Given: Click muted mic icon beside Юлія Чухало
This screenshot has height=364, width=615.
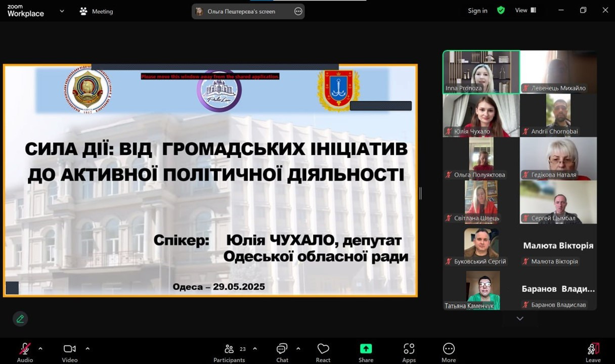Looking at the screenshot, I should 449,131.
